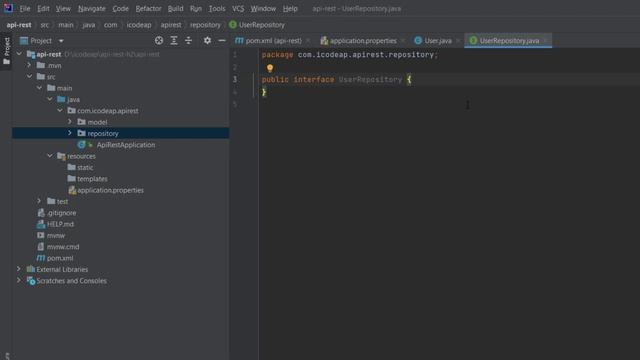This screenshot has width=640, height=360.
Task: Collapse the main folder
Action: pyautogui.click(x=40, y=88)
